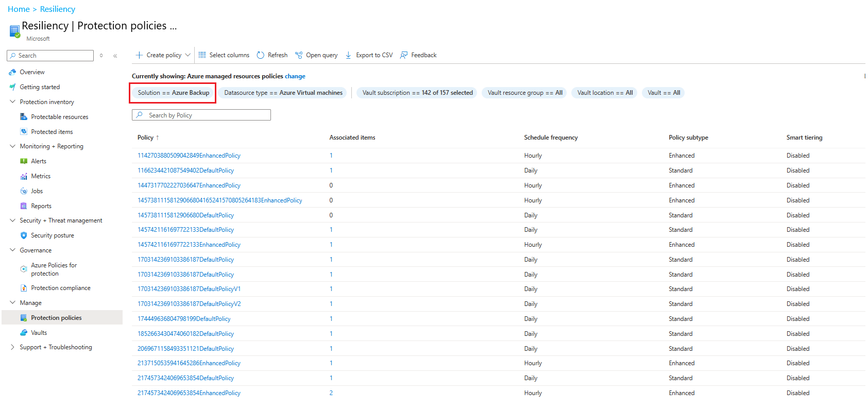Click the Security posture shield icon
Screen dimensions: 868x409
click(24, 235)
